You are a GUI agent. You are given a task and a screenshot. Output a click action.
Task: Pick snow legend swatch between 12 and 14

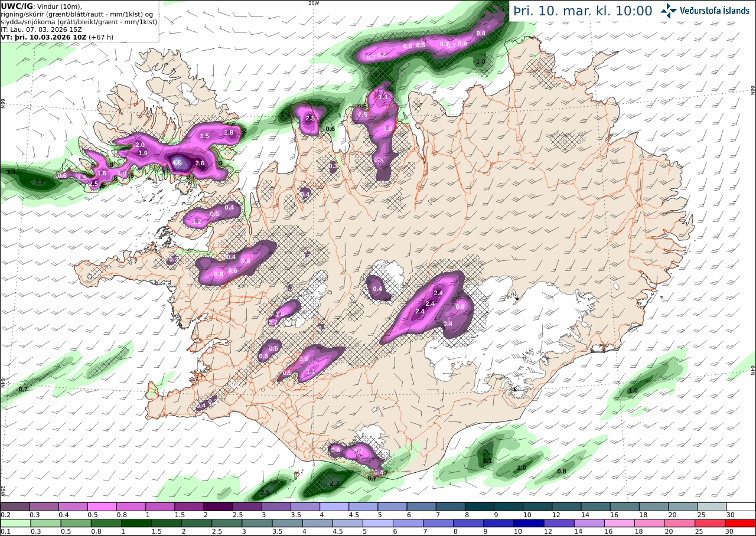[567, 506]
